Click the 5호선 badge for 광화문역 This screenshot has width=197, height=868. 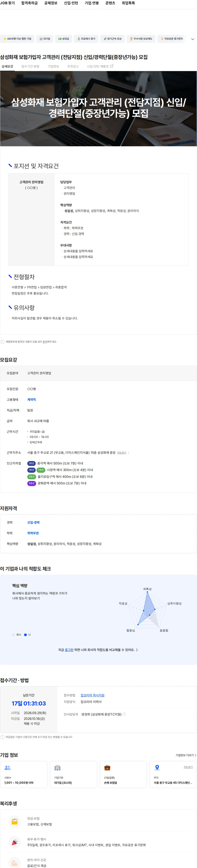click(x=32, y=483)
